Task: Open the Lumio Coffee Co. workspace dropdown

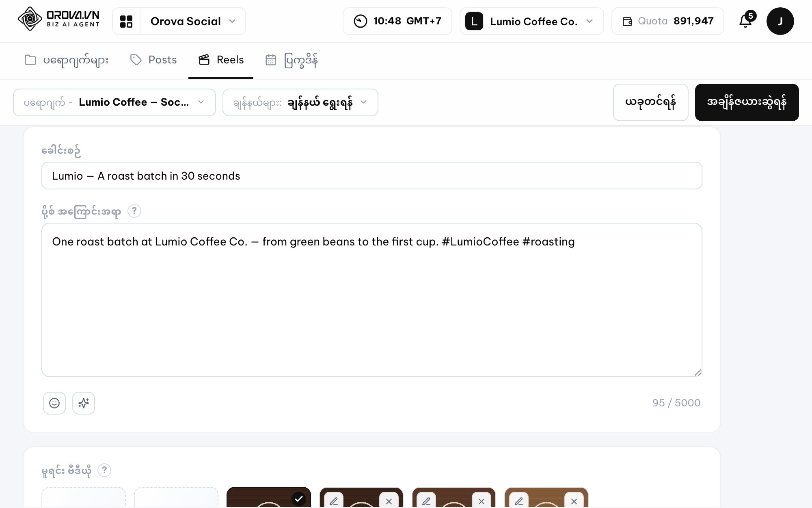Action: coord(532,21)
